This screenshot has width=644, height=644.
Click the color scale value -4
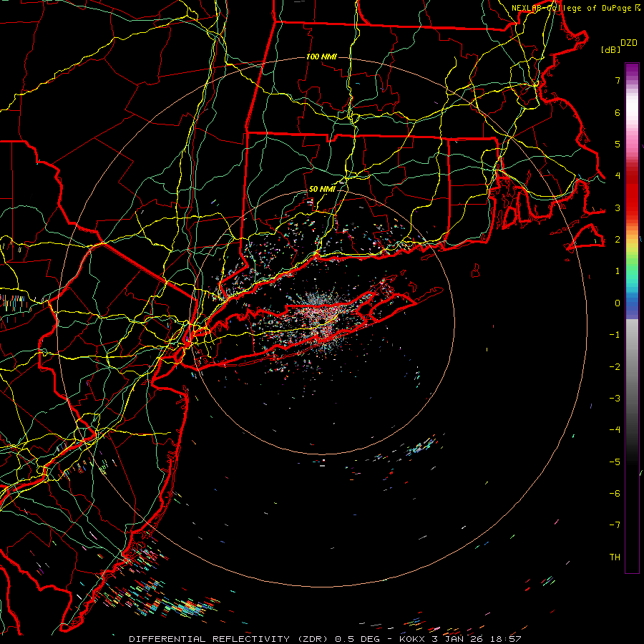tap(615, 430)
